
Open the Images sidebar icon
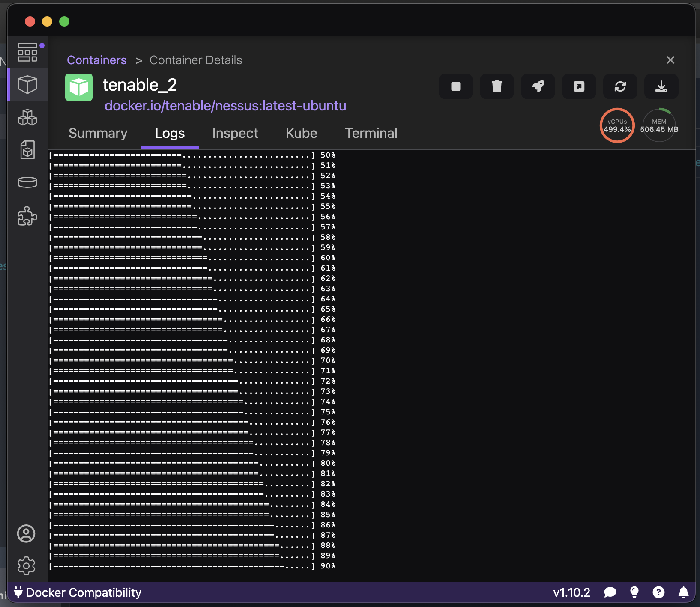(x=27, y=150)
